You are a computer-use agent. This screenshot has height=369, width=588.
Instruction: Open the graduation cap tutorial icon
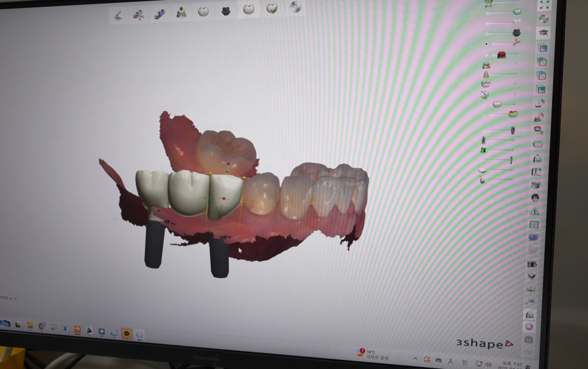[543, 33]
